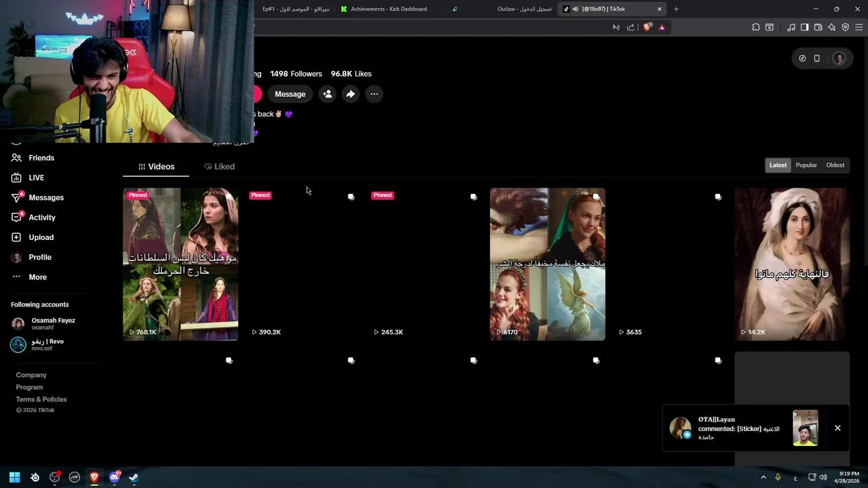Sort videos by Latest
This screenshot has height=488, width=868.
778,165
